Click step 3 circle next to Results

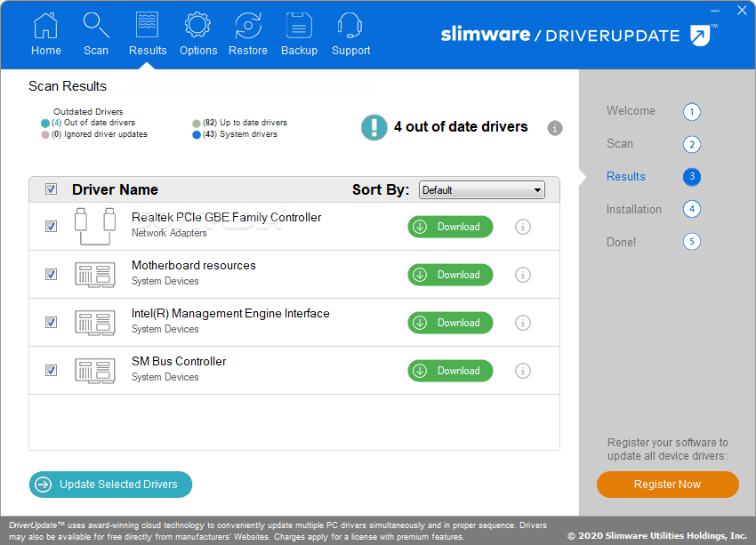[x=691, y=176]
